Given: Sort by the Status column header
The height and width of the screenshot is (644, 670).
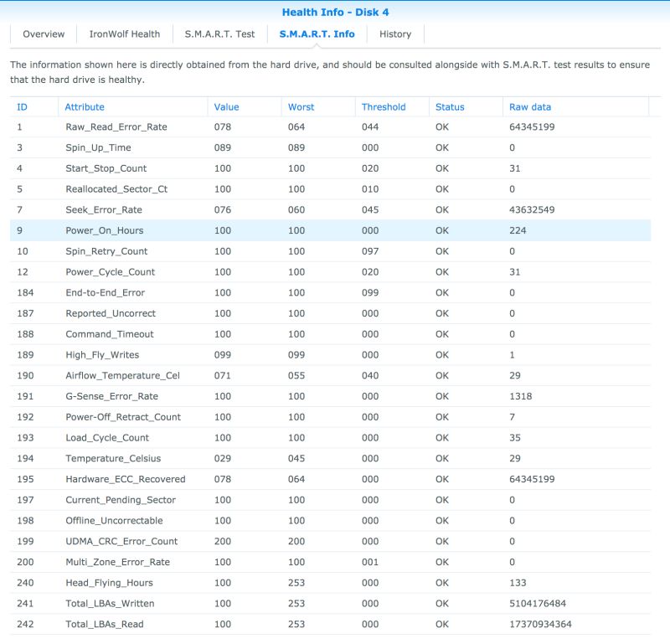Looking at the screenshot, I should point(466,107).
